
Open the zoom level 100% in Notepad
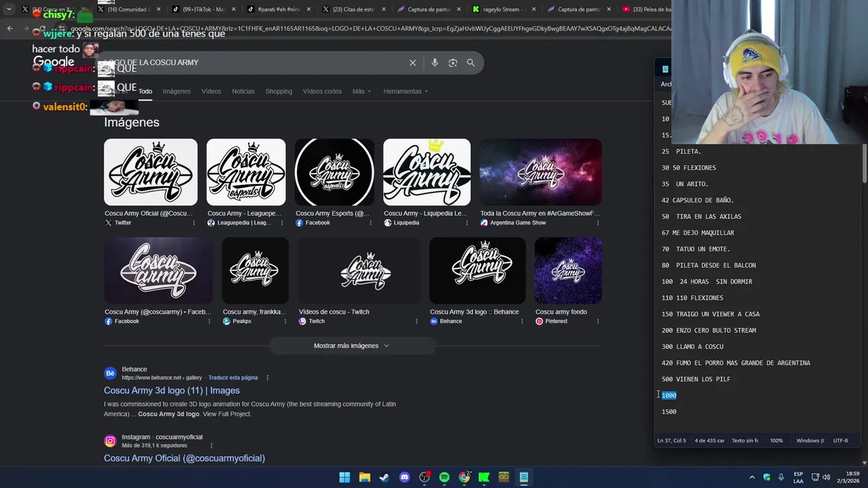pos(776,441)
